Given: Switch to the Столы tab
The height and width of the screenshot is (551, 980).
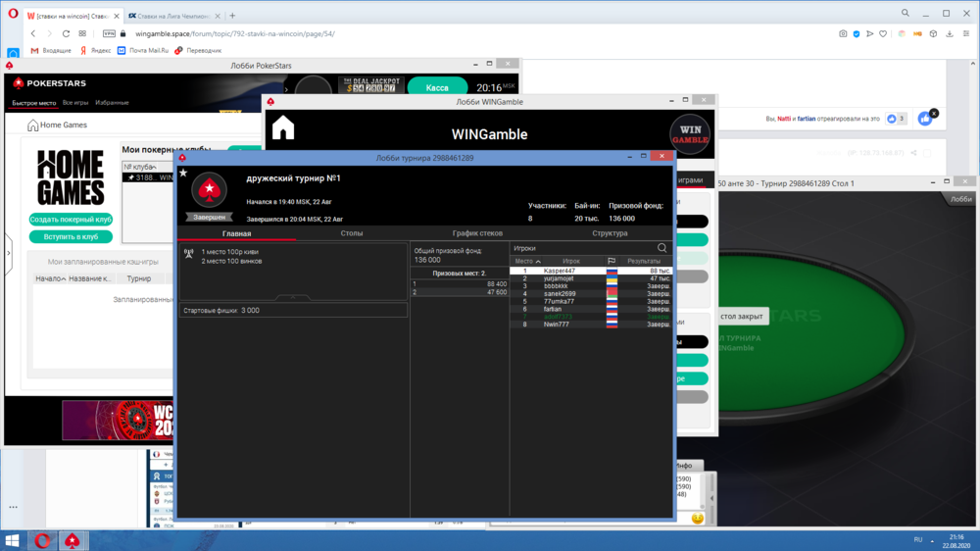Looking at the screenshot, I should 352,233.
